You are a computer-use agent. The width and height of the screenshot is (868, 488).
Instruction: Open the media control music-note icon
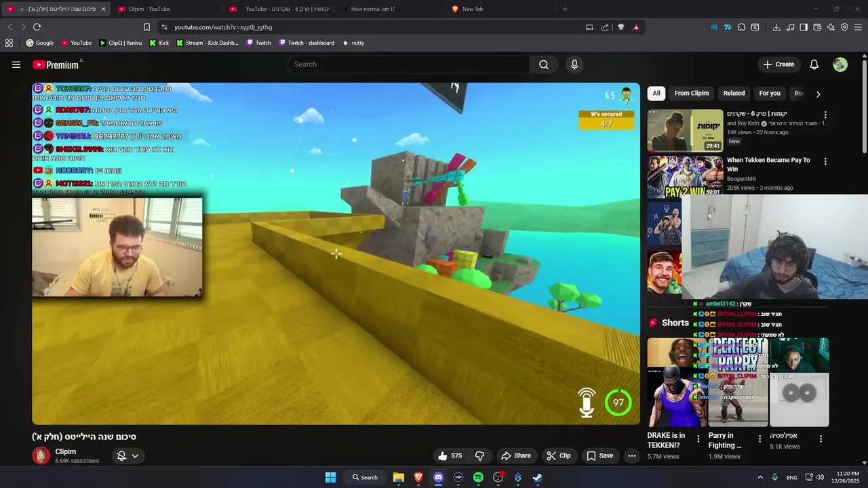coord(790,27)
